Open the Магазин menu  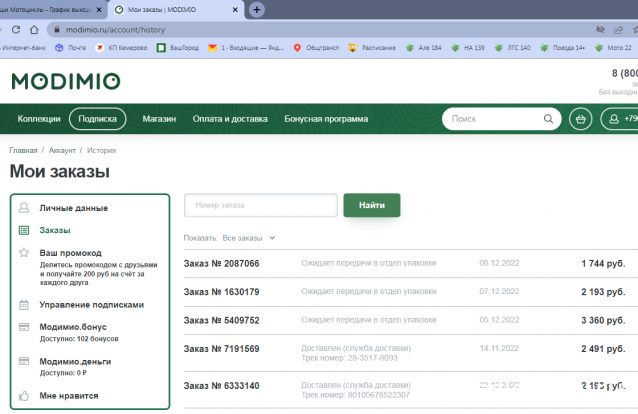(159, 119)
